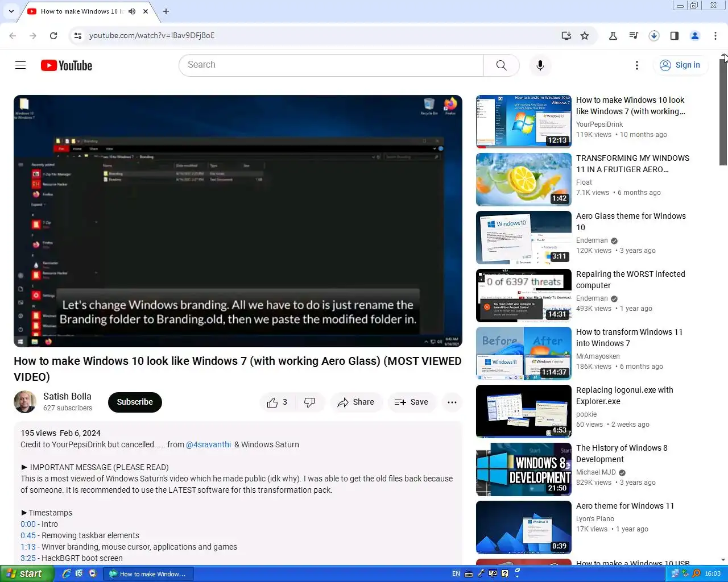Start voice search with microphone
Image resolution: width=728 pixels, height=582 pixels.
540,65
